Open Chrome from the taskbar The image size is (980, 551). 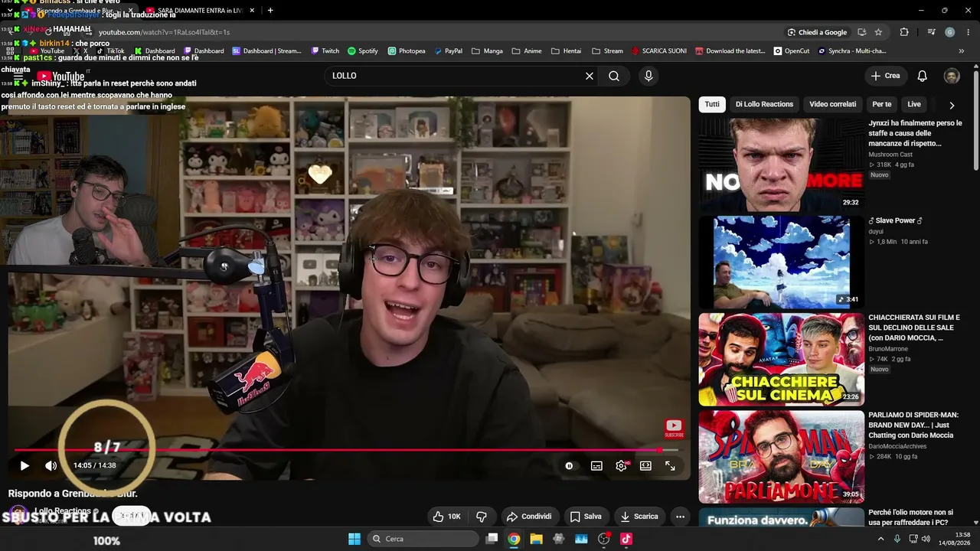(514, 539)
